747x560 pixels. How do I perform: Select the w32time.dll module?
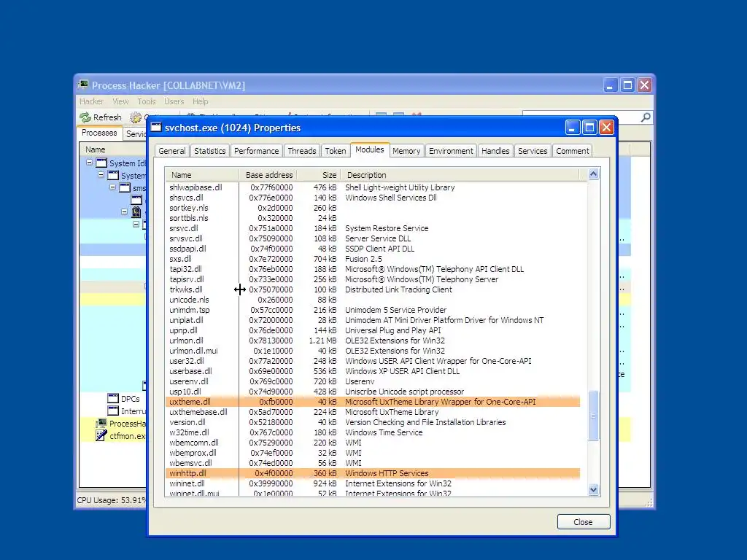(189, 432)
